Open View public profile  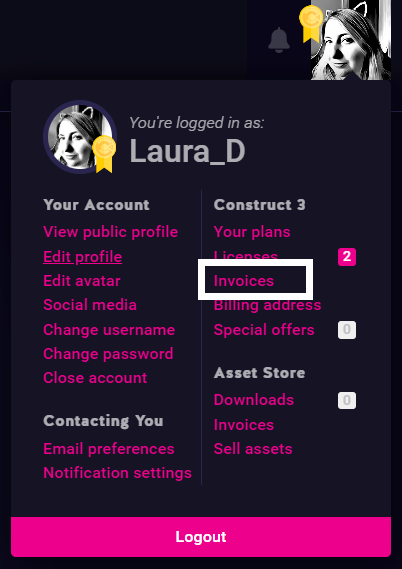pyautogui.click(x=111, y=232)
